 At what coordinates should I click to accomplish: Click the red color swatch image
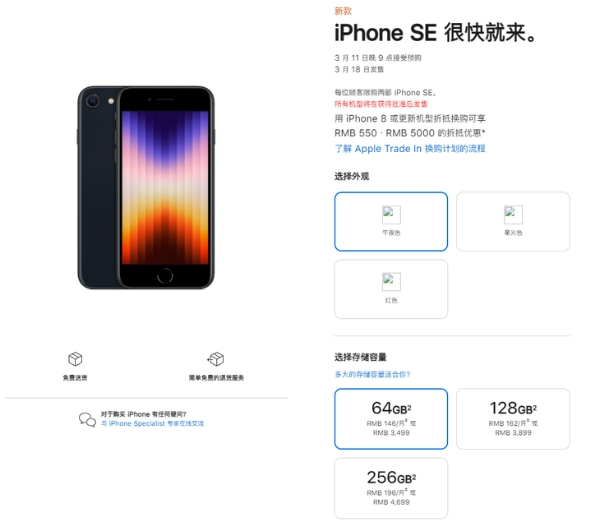391,282
